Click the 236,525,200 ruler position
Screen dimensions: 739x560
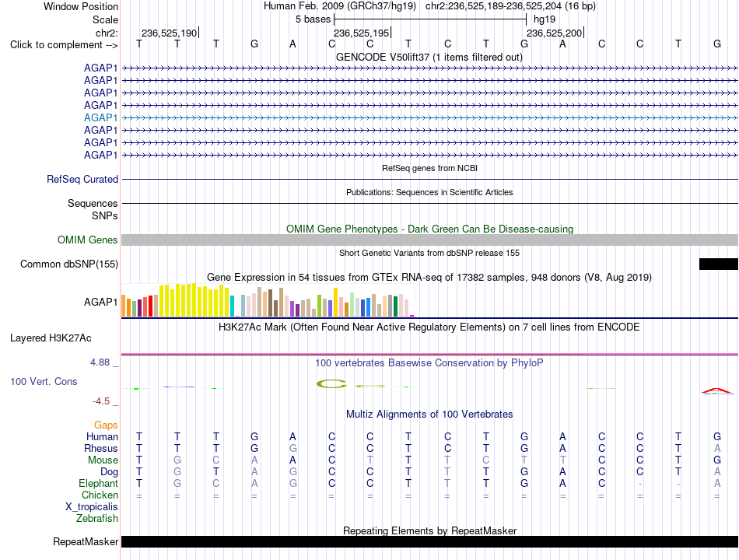click(554, 33)
